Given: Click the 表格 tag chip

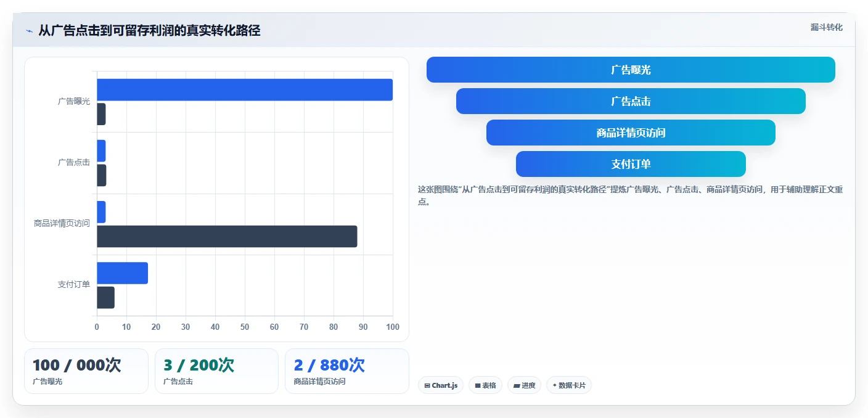Looking at the screenshot, I should (485, 385).
